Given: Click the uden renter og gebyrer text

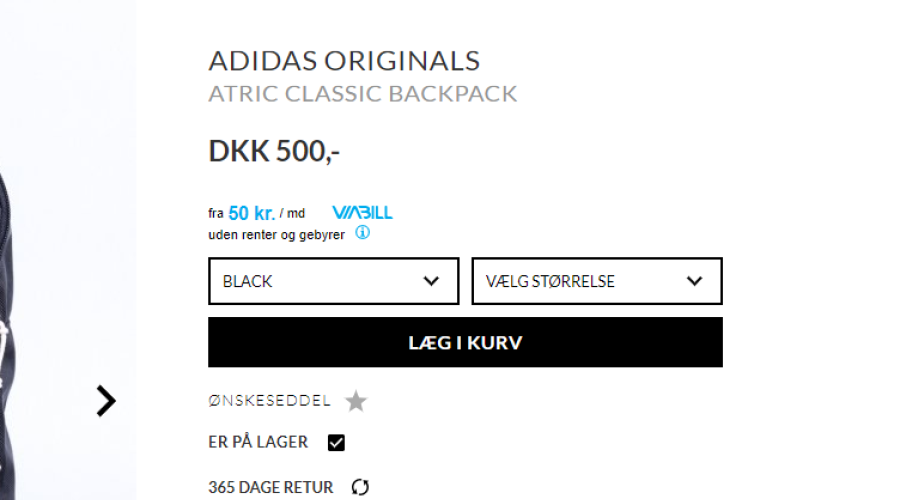Looking at the screenshot, I should [276, 235].
